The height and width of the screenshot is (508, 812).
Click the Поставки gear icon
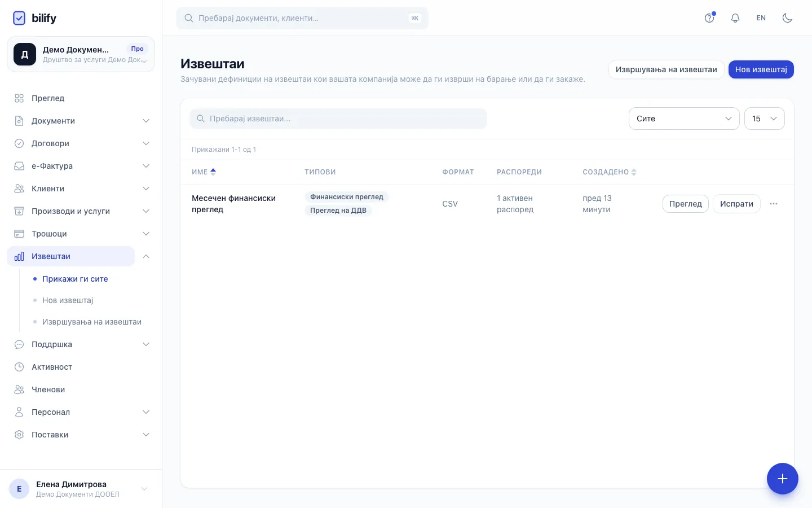click(19, 435)
